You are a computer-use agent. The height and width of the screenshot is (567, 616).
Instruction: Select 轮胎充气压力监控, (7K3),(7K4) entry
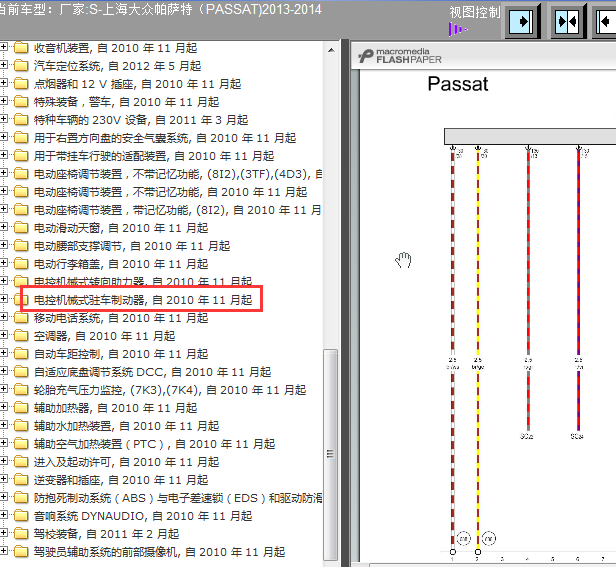pyautogui.click(x=170, y=390)
